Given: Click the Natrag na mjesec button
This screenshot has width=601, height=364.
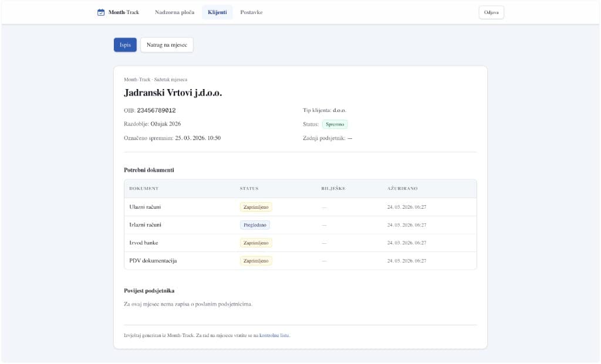Looking at the screenshot, I should [167, 44].
